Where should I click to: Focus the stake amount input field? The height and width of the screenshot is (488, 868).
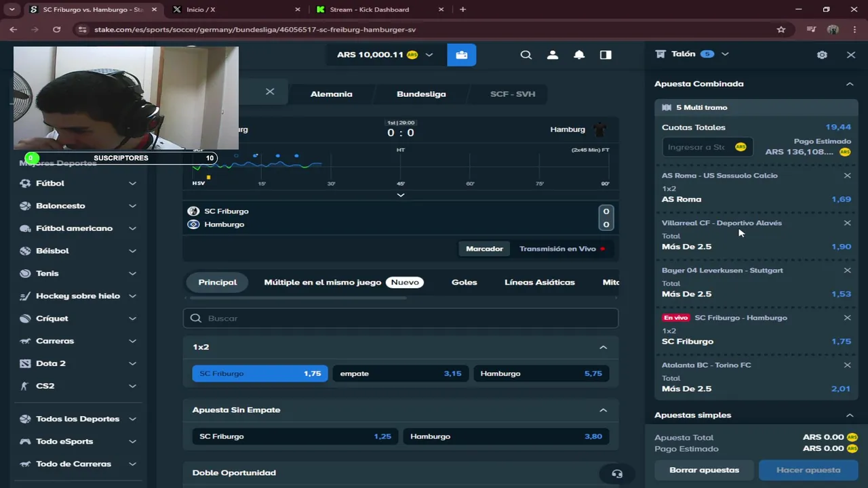click(x=707, y=147)
